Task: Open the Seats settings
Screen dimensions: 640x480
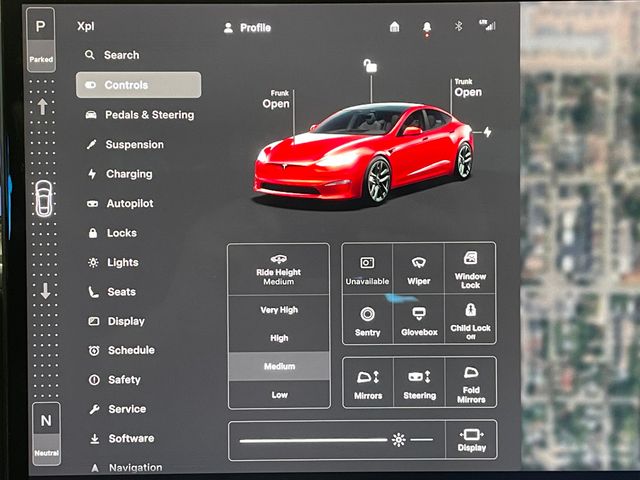Action: coord(113,292)
